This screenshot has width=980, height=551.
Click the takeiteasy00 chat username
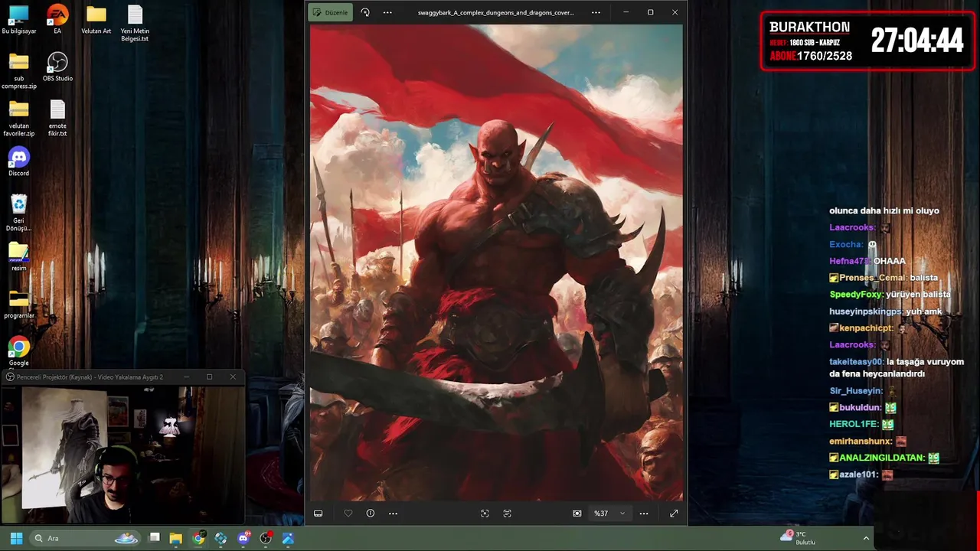pos(857,362)
